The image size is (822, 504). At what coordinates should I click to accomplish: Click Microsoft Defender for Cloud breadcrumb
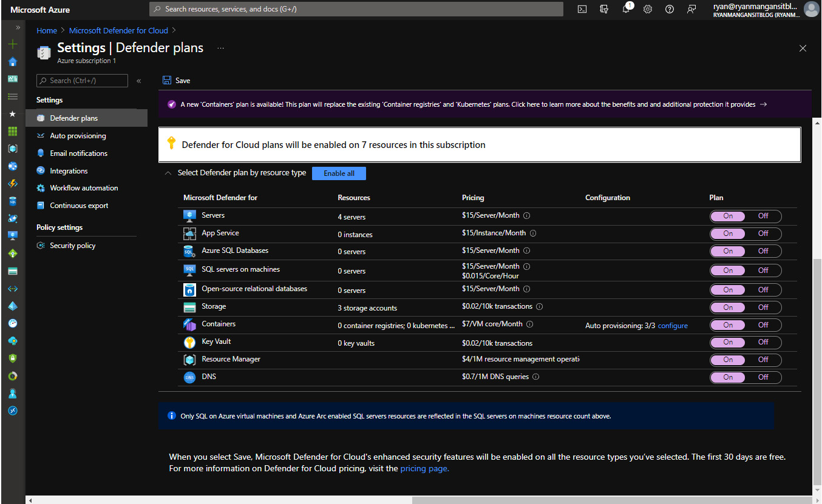(118, 30)
